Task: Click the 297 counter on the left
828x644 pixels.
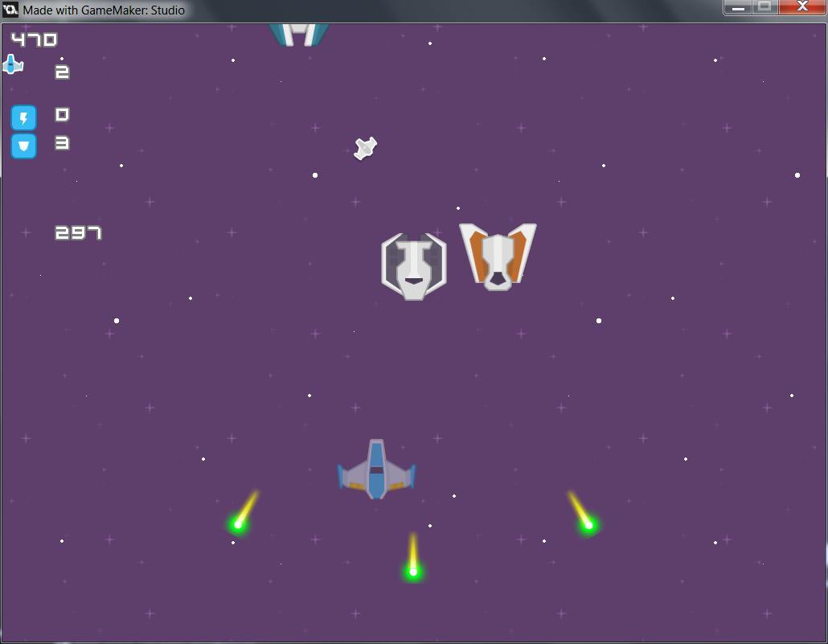Action: [78, 233]
